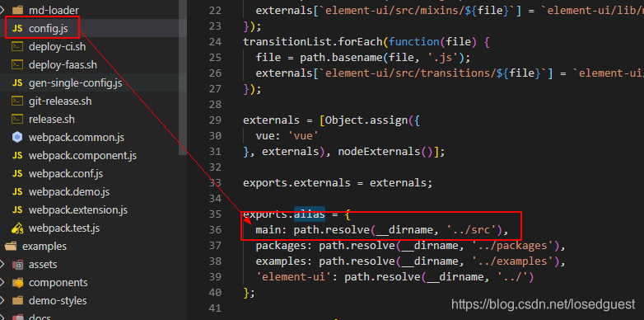Click the shell icon beside deploy-ci.sh
The height and width of the screenshot is (320, 644).
coord(17,46)
